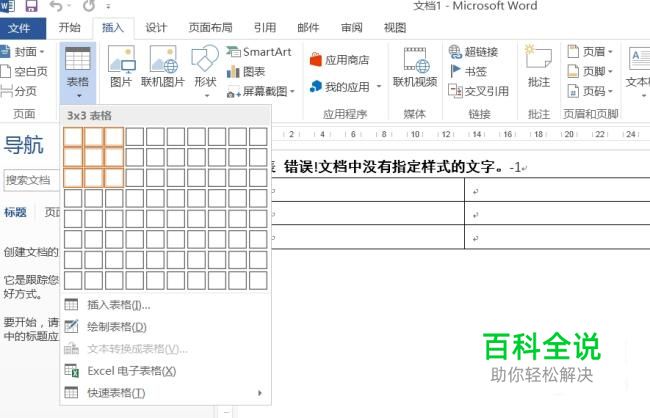Switch to the 视图 view tab

pos(395,28)
